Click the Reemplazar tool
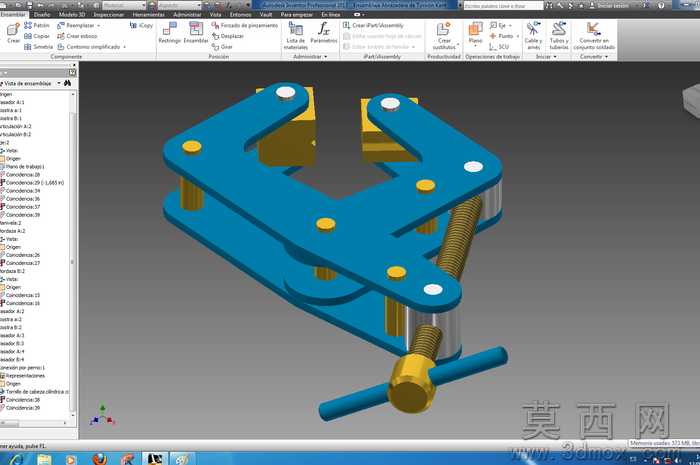This screenshot has height=465, width=700. pyautogui.click(x=76, y=25)
